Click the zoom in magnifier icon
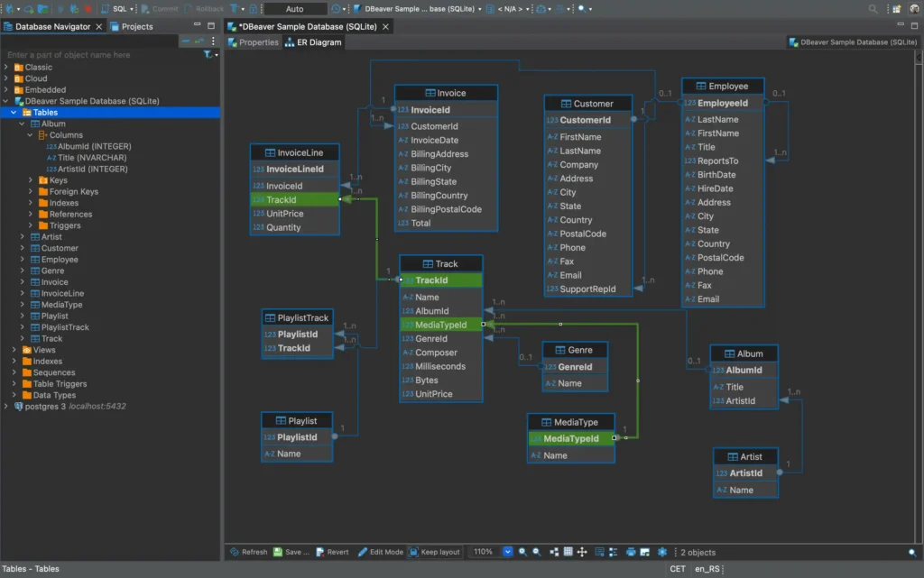924x578 pixels. tap(523, 552)
